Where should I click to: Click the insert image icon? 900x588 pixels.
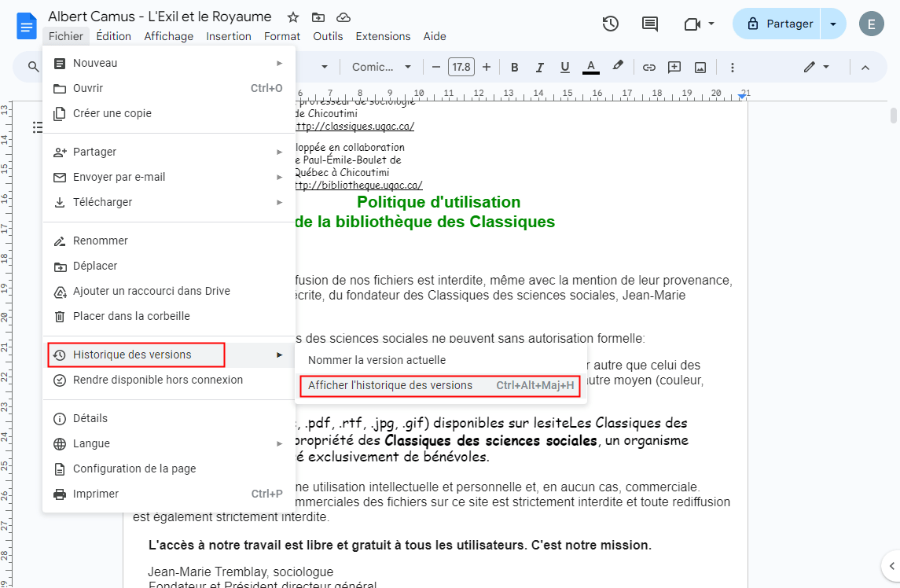[700, 68]
